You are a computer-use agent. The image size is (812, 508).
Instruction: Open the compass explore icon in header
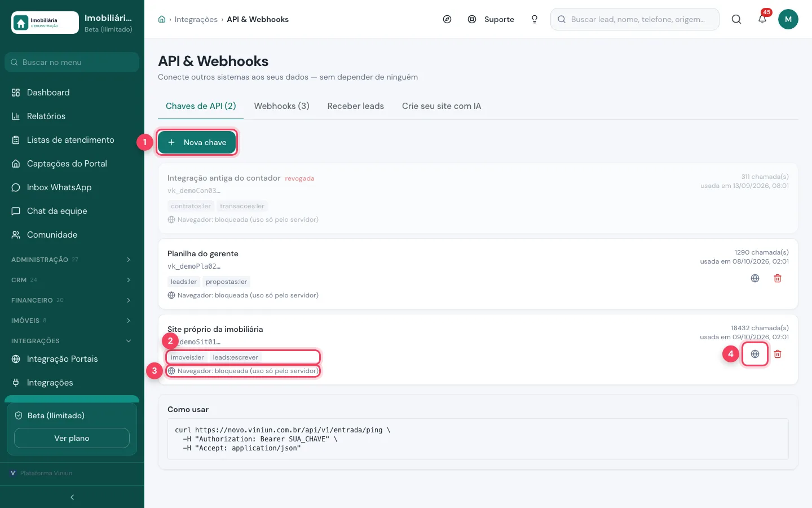(447, 19)
